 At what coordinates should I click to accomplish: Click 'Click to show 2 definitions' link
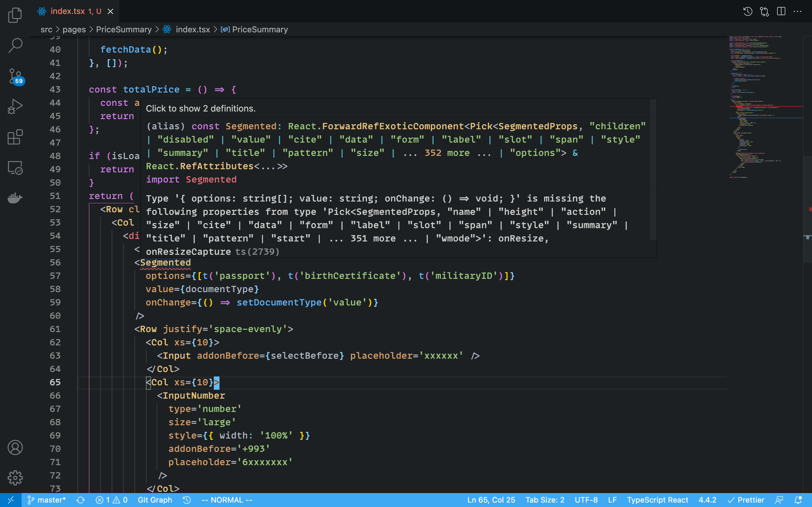pyautogui.click(x=200, y=108)
